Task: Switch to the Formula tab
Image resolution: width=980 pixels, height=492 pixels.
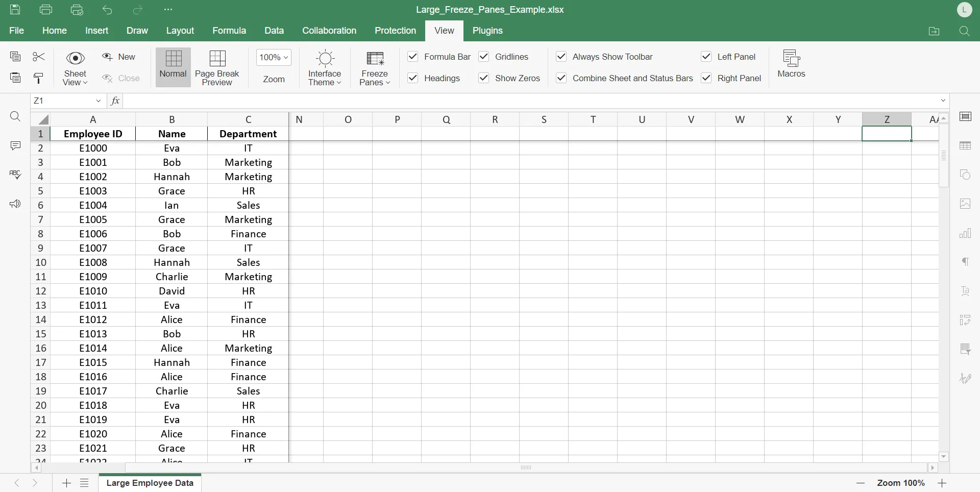Action: coord(229,31)
